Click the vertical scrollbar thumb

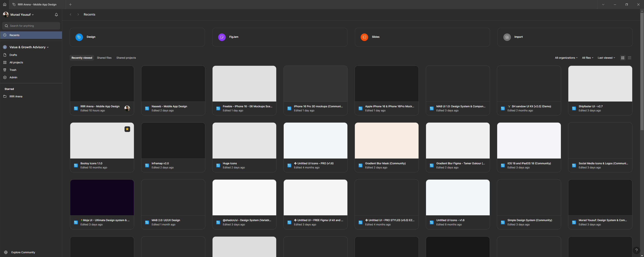pyautogui.click(x=642, y=71)
